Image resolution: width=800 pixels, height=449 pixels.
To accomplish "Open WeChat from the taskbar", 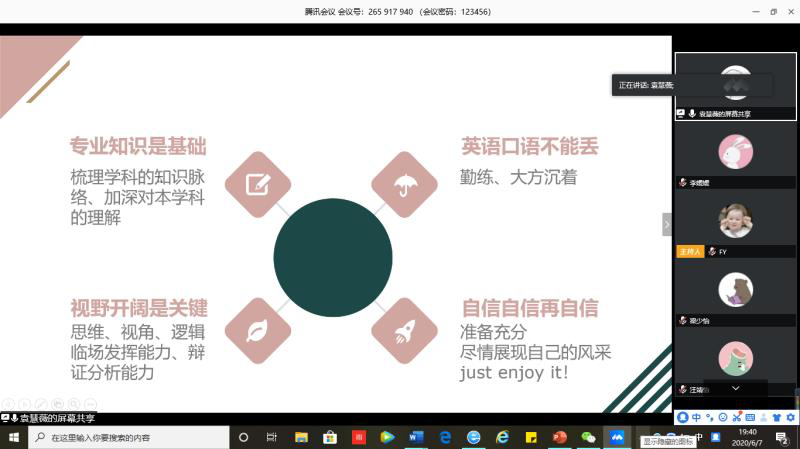I will tap(589, 438).
